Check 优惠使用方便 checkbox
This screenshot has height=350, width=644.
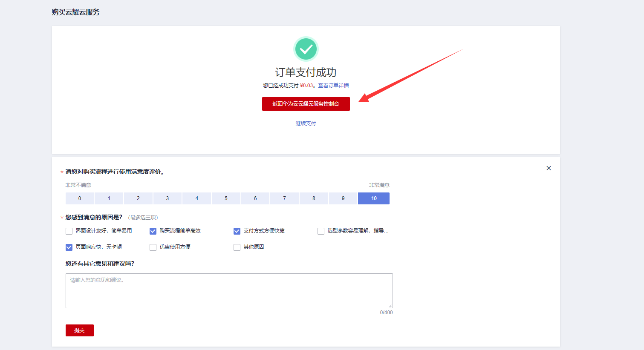coord(153,247)
